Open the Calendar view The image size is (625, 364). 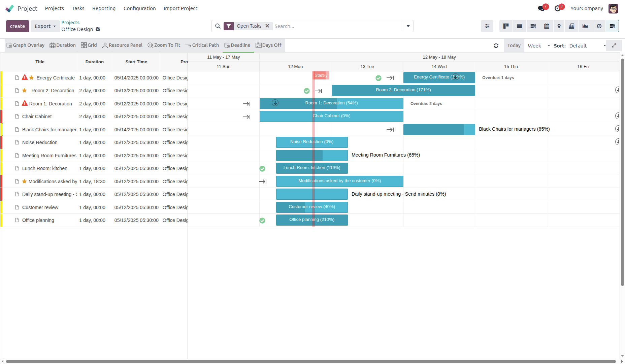click(x=547, y=26)
